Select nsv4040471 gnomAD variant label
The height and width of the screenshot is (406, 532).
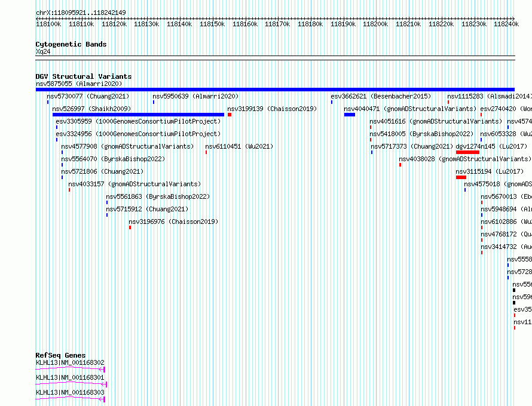click(x=410, y=109)
